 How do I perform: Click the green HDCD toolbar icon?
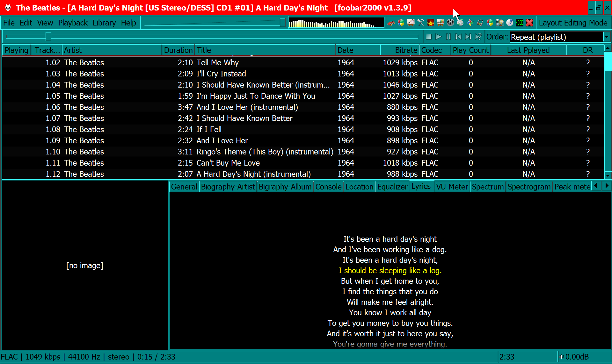coord(520,23)
